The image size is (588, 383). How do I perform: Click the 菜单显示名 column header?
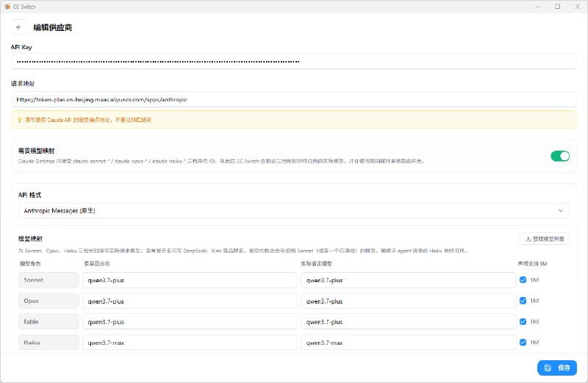[97, 264]
